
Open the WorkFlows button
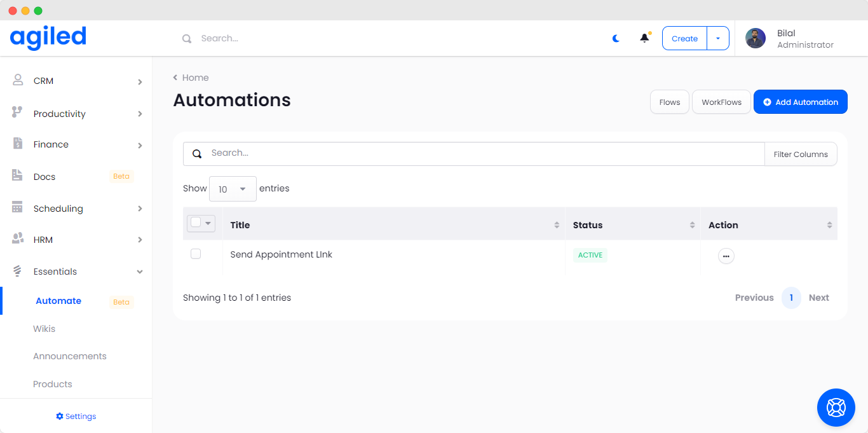721,102
